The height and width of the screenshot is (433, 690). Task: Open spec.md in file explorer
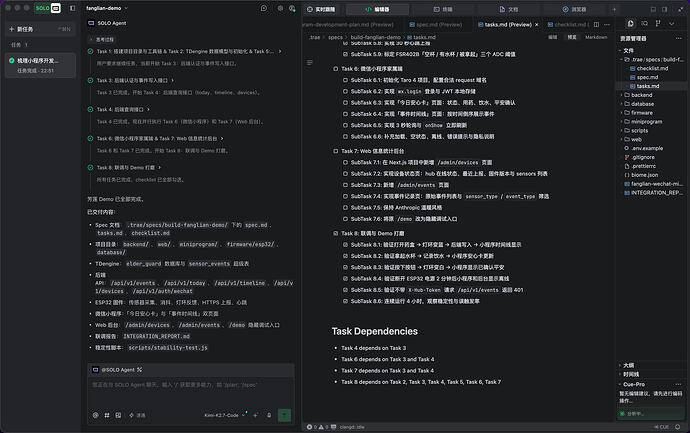tap(647, 77)
